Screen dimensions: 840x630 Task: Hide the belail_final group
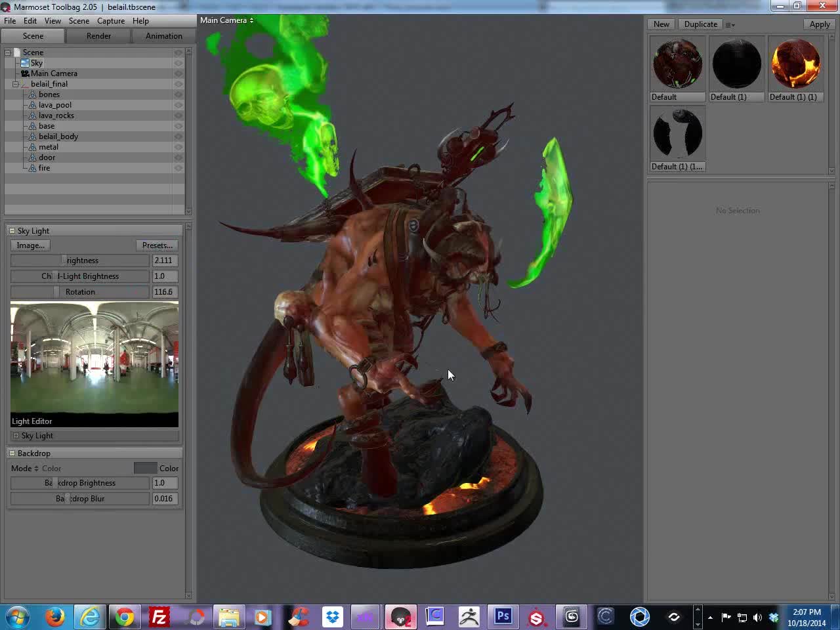pyautogui.click(x=178, y=84)
